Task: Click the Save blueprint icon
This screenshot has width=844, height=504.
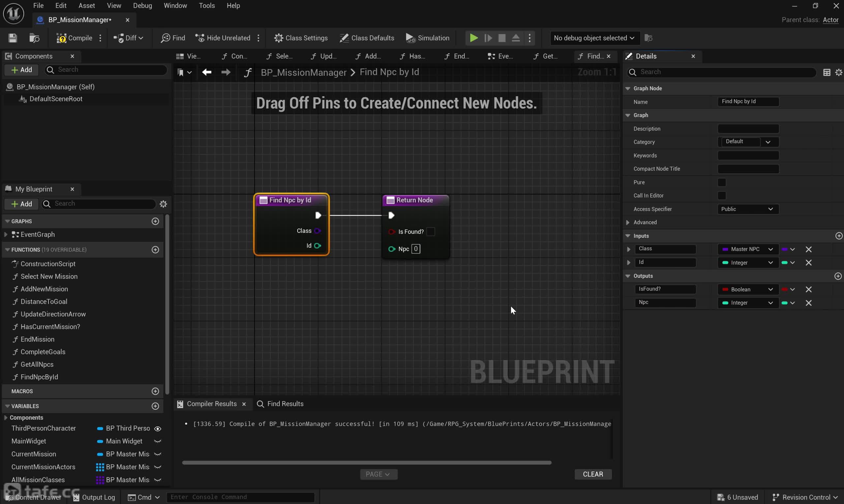Action: coord(13,38)
